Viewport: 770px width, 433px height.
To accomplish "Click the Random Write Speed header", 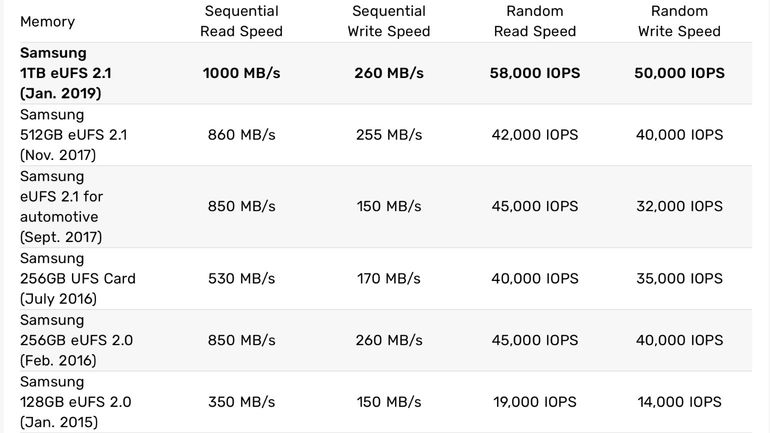I will 679,21.
